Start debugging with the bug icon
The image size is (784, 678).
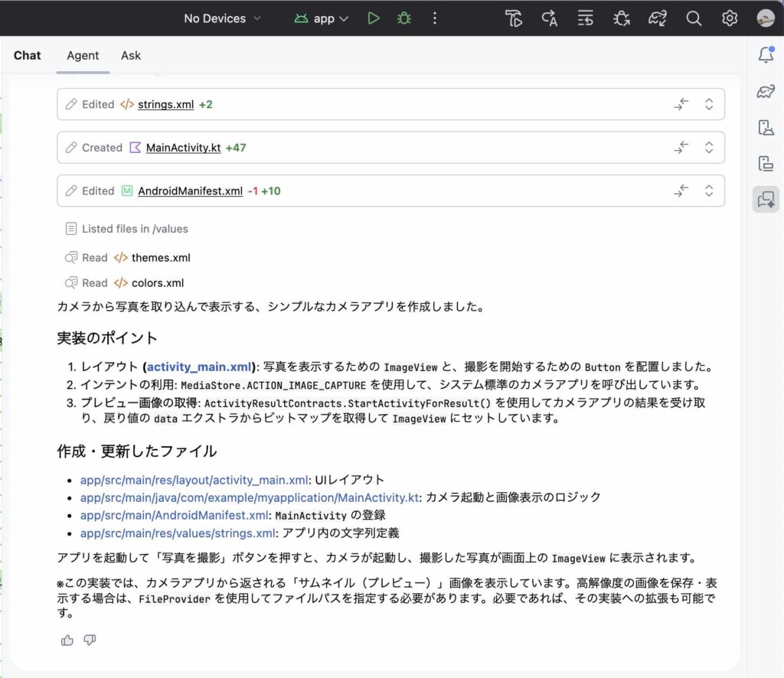(x=403, y=18)
